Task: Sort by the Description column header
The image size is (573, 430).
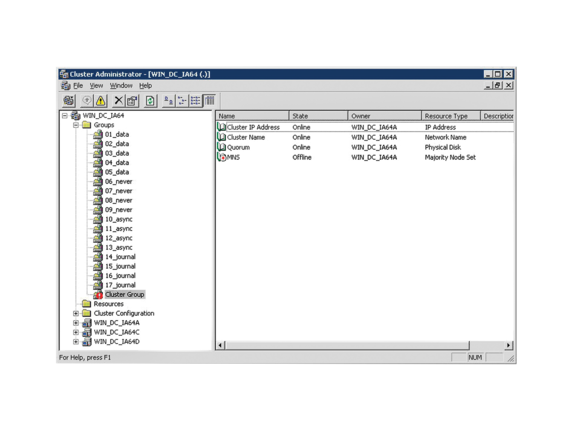Action: point(497,116)
